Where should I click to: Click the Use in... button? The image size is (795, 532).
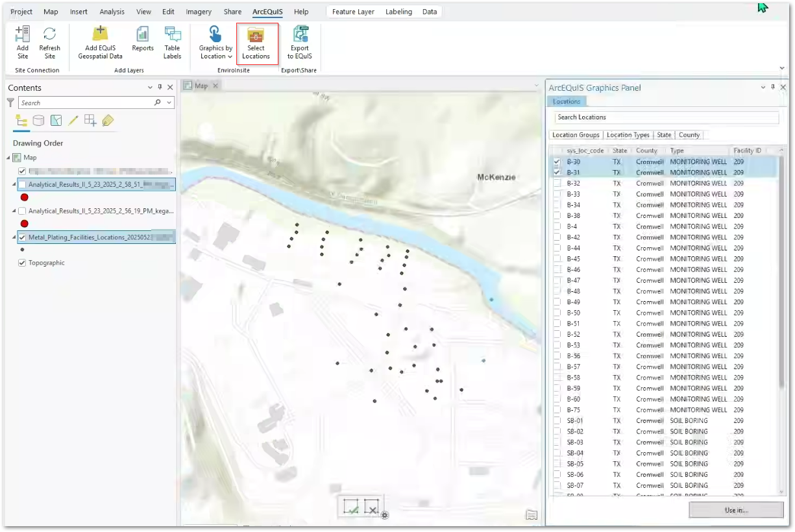[736, 510]
